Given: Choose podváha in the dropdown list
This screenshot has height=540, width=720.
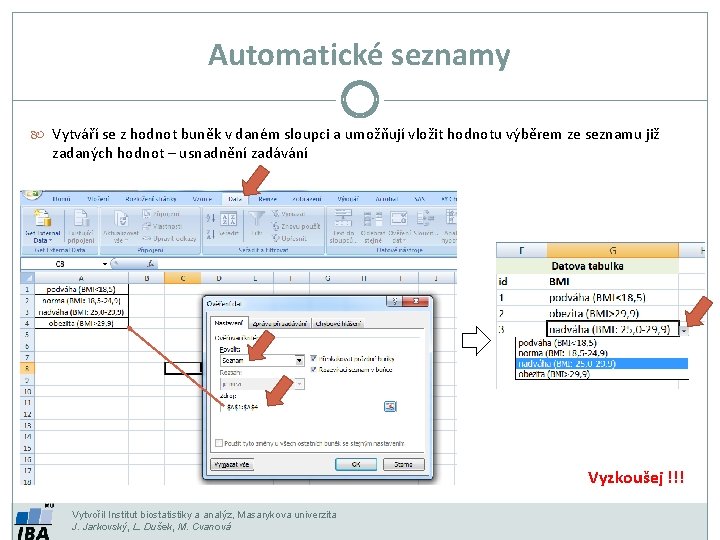Looking at the screenshot, I should [x=602, y=343].
